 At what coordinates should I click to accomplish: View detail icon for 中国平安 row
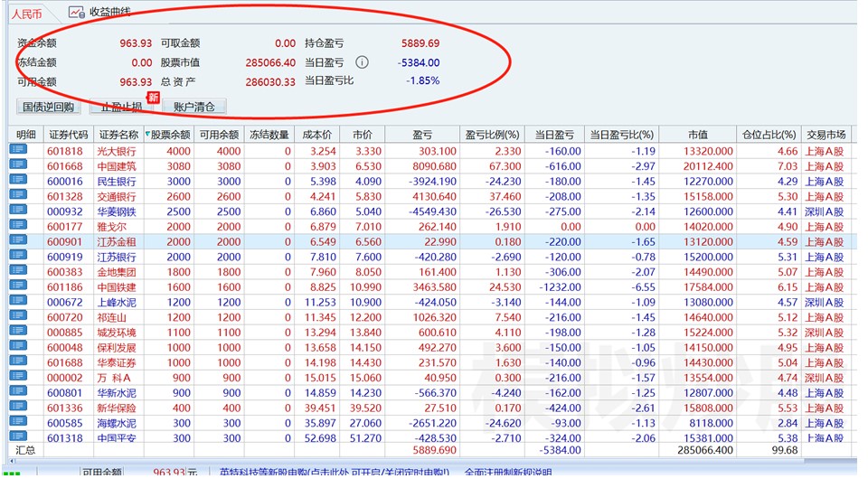pos(18,438)
